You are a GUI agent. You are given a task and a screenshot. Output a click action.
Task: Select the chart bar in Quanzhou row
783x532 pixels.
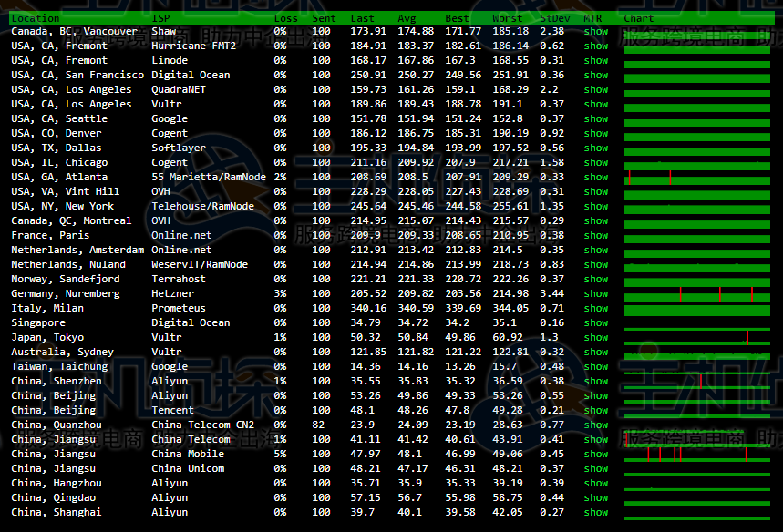[x=696, y=425]
